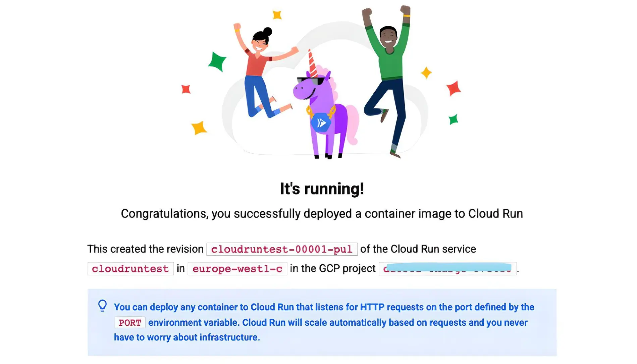Click the unicorn's striped party hat
Image resolution: width=637 pixels, height=364 pixels.
(312, 64)
